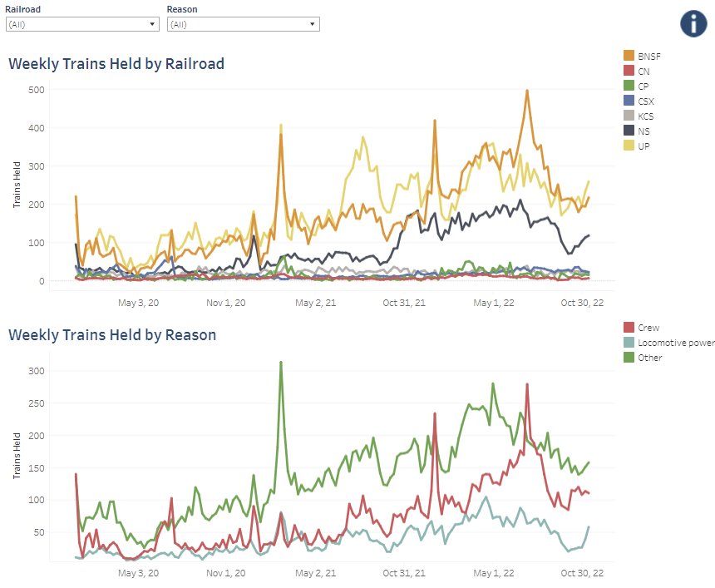This screenshot has height=588, width=715.
Task: Click the BNSF orange legend swatch
Action: click(629, 56)
